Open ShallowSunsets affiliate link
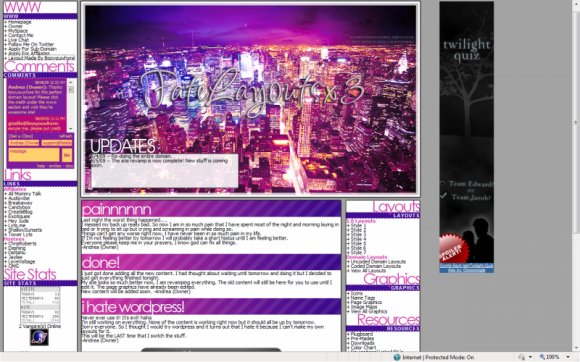Viewport: 580px width, 362px height. pos(25,230)
